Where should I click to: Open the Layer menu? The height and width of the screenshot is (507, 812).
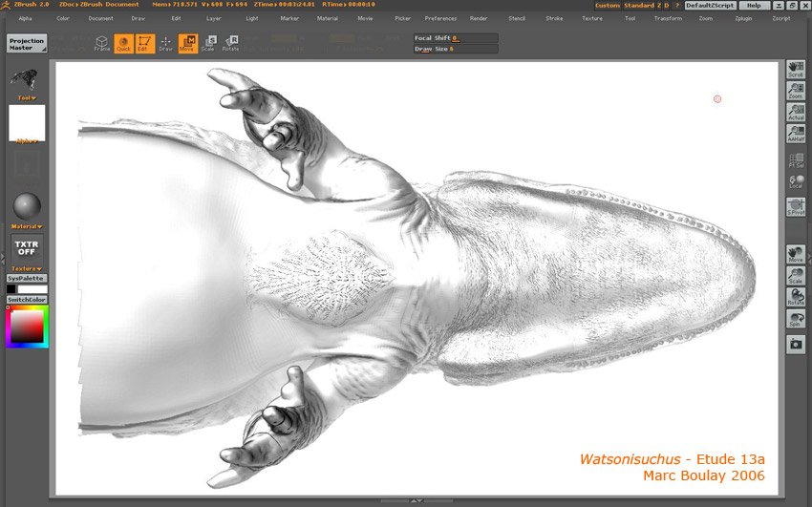pos(214,19)
